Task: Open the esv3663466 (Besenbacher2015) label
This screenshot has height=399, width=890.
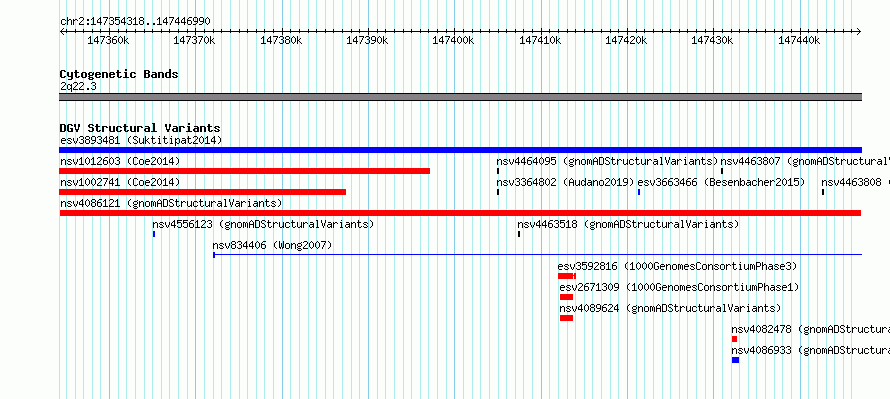Action: tap(721, 182)
